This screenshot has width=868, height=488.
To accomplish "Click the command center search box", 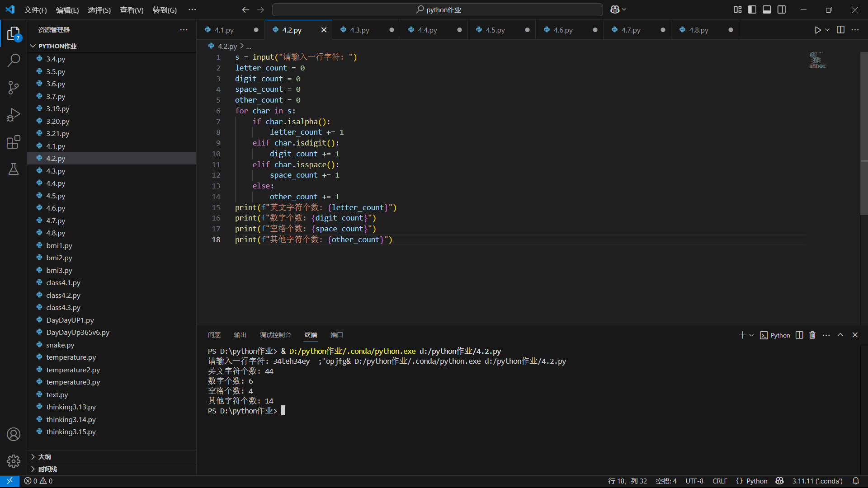I will (x=437, y=9).
